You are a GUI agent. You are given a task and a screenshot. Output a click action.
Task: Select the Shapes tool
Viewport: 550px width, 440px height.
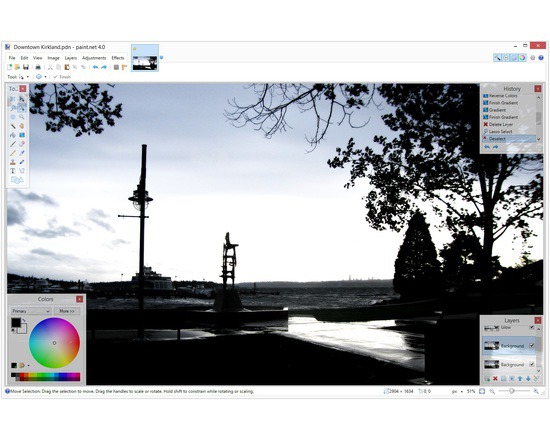(x=17, y=180)
